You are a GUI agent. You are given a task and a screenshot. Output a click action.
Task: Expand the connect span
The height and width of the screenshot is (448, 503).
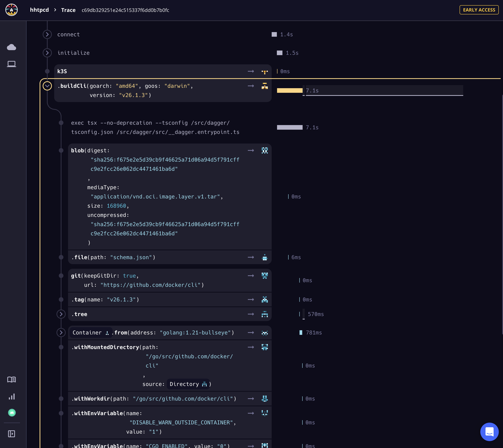pyautogui.click(x=47, y=34)
